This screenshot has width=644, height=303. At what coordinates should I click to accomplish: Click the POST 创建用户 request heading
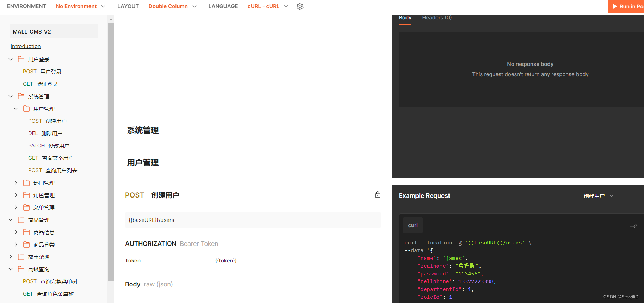click(152, 195)
